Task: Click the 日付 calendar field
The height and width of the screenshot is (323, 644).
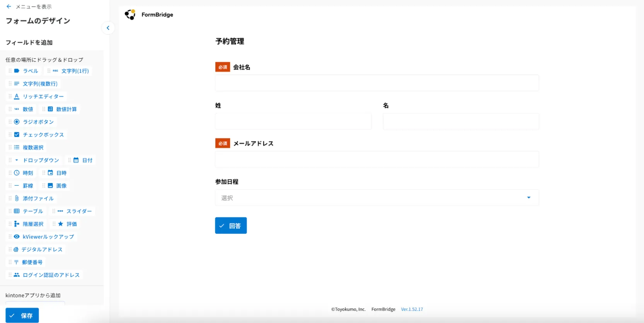Action: (80, 160)
